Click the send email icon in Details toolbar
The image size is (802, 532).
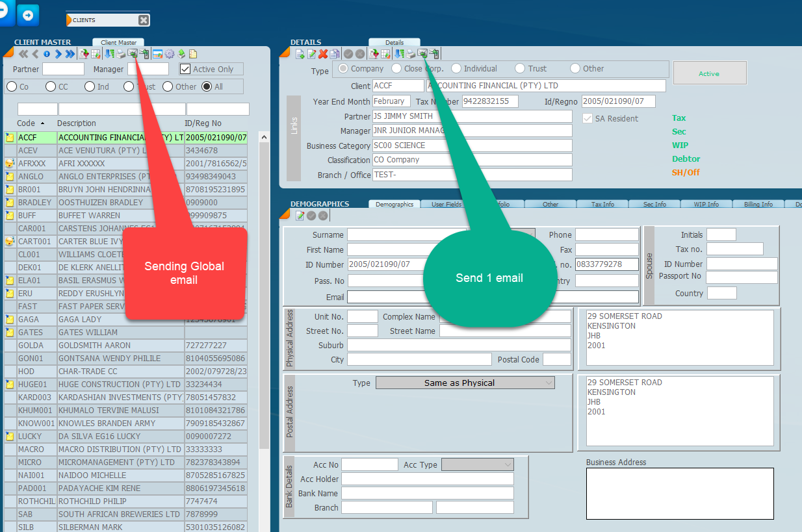coord(422,54)
